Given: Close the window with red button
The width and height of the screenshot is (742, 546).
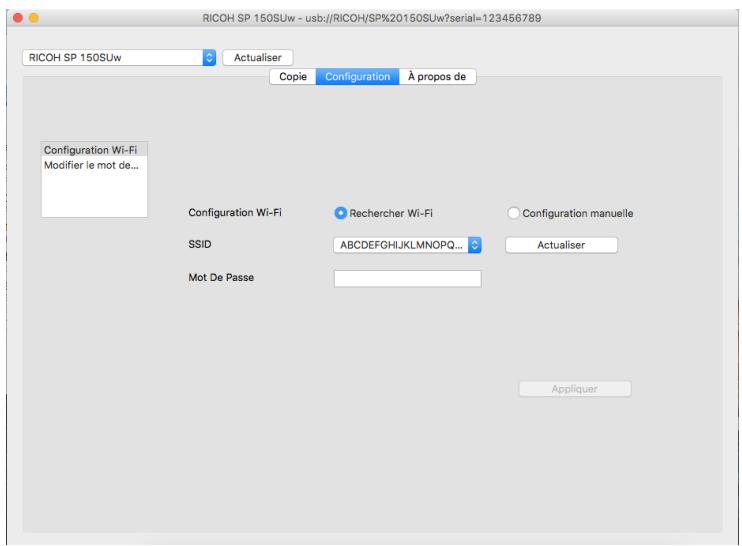Looking at the screenshot, I should point(18,18).
